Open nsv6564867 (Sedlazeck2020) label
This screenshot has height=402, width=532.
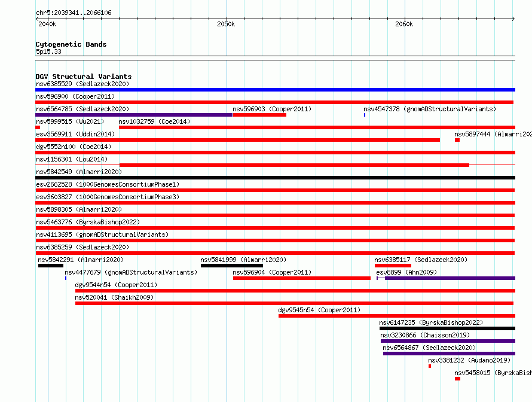pos(429,348)
